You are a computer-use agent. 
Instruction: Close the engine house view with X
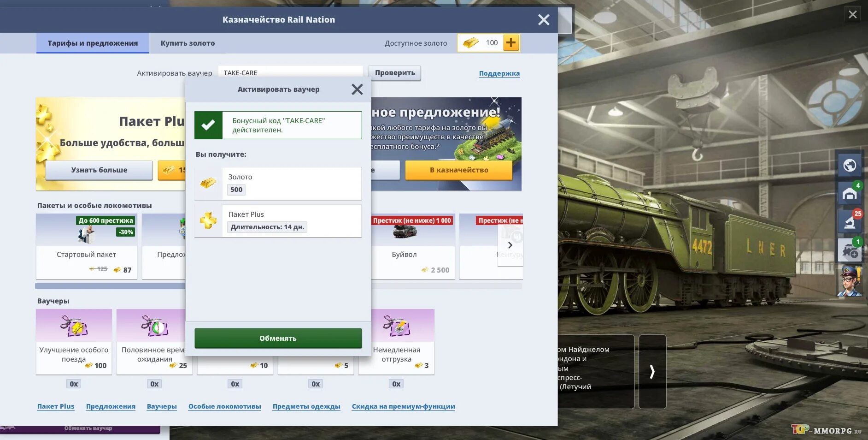coord(853,14)
